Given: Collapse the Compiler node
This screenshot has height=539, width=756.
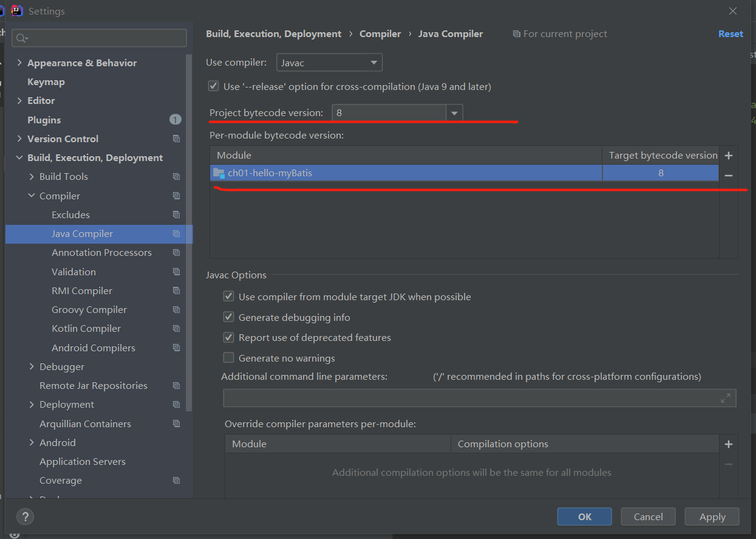Looking at the screenshot, I should coord(32,196).
